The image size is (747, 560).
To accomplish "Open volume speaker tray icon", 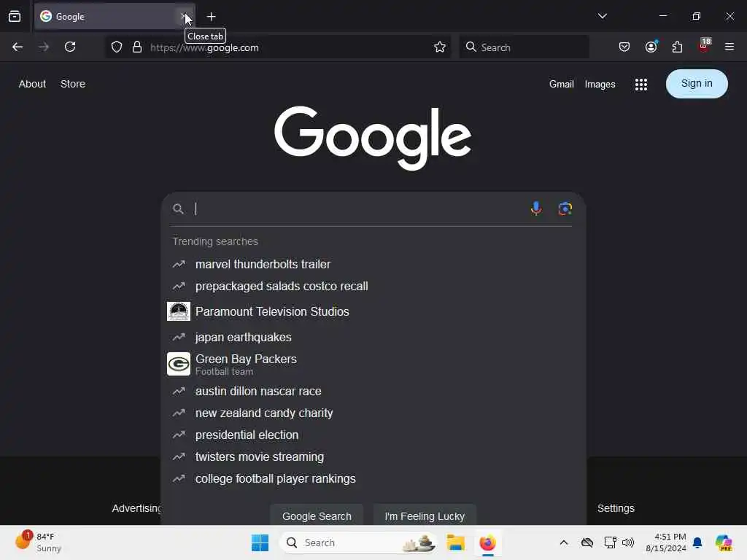I will tap(628, 542).
